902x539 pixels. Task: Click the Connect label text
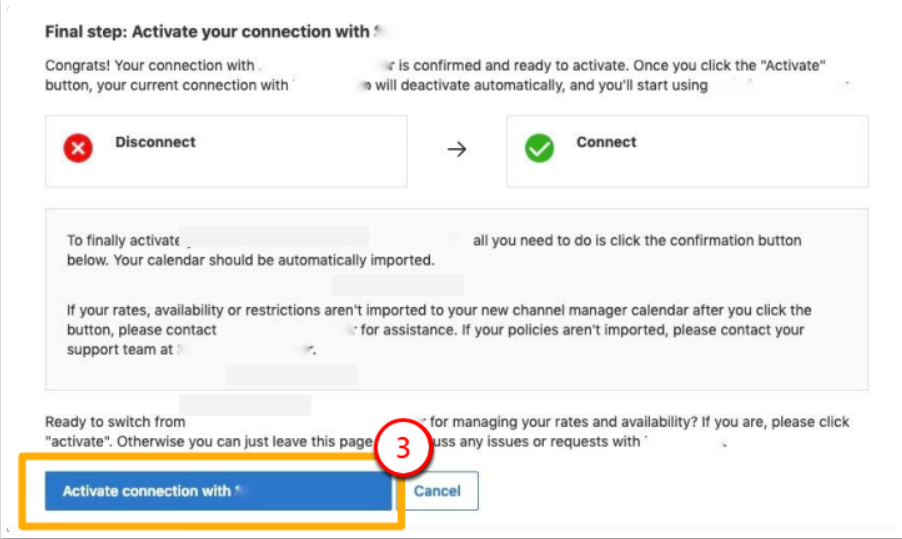coord(606,142)
